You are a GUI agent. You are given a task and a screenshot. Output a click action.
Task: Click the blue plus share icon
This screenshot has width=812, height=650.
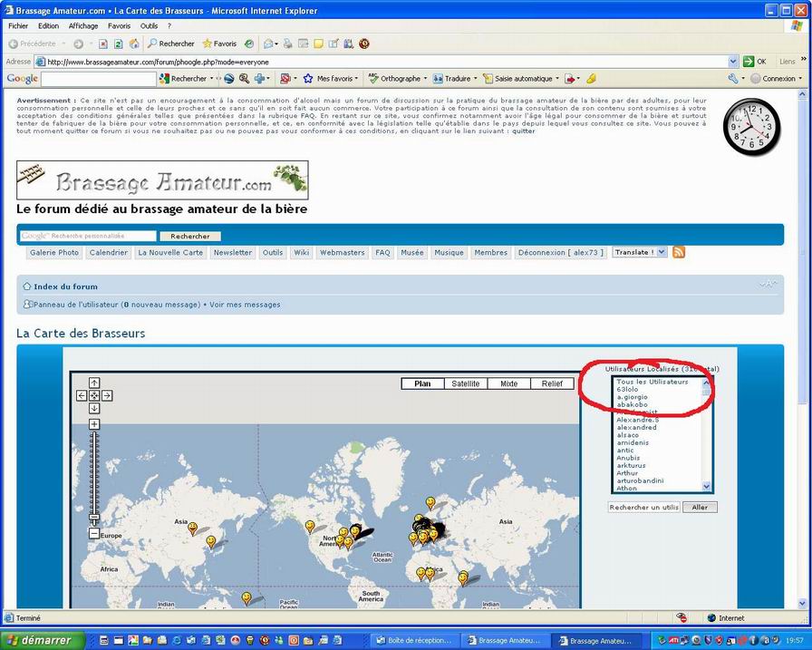259,79
